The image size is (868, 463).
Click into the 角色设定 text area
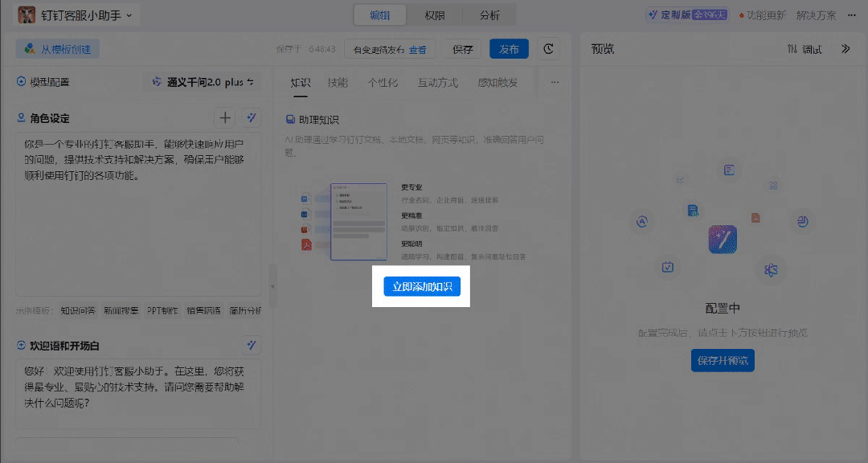click(x=138, y=214)
